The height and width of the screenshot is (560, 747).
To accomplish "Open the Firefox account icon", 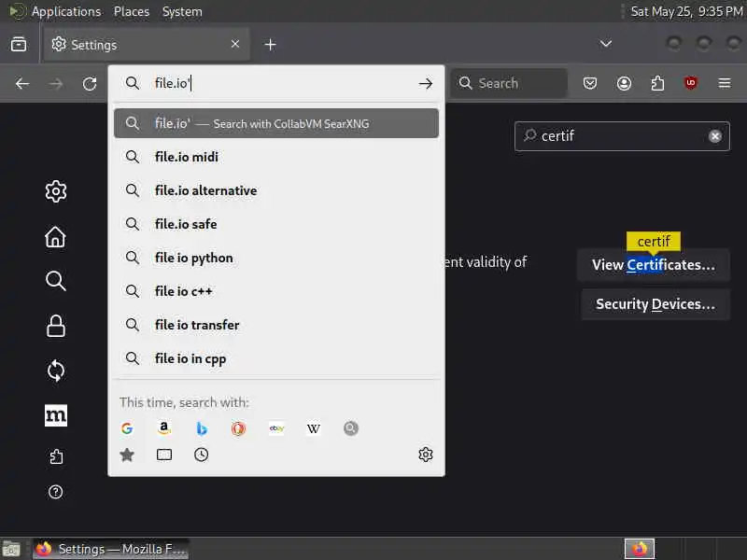I will click(624, 83).
